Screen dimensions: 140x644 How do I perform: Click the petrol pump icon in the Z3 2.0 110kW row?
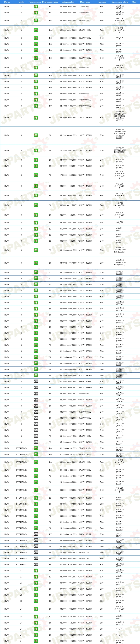36,571
